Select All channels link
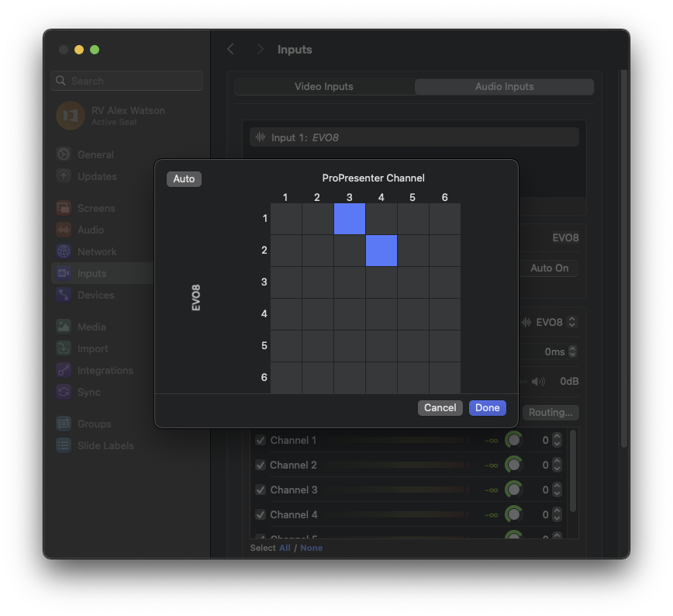Image resolution: width=673 pixels, height=616 pixels. point(285,548)
